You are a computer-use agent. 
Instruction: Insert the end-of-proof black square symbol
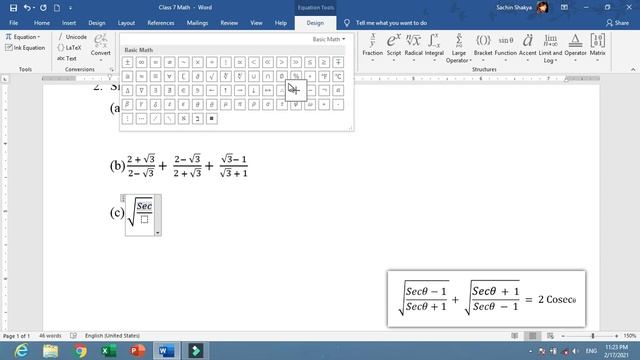[x=211, y=118]
